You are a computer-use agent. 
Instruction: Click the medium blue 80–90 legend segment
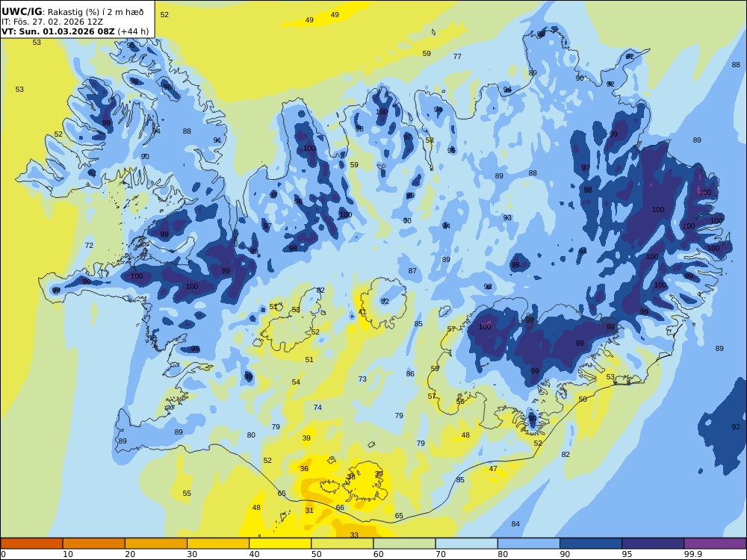pyautogui.click(x=529, y=544)
